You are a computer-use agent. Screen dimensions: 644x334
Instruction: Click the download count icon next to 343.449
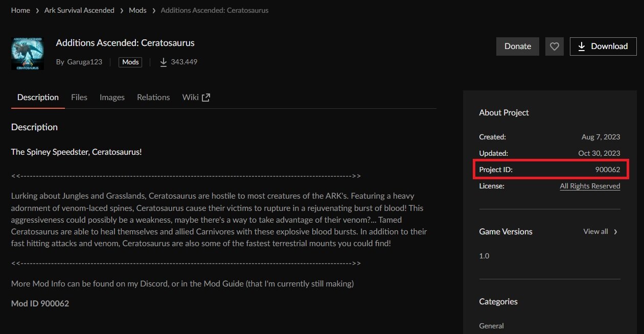(x=164, y=62)
